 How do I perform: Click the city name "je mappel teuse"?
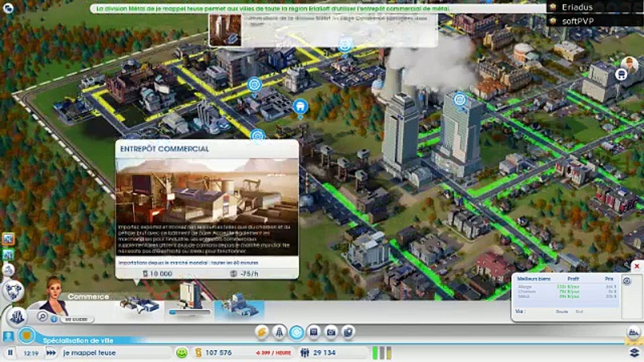(90, 353)
